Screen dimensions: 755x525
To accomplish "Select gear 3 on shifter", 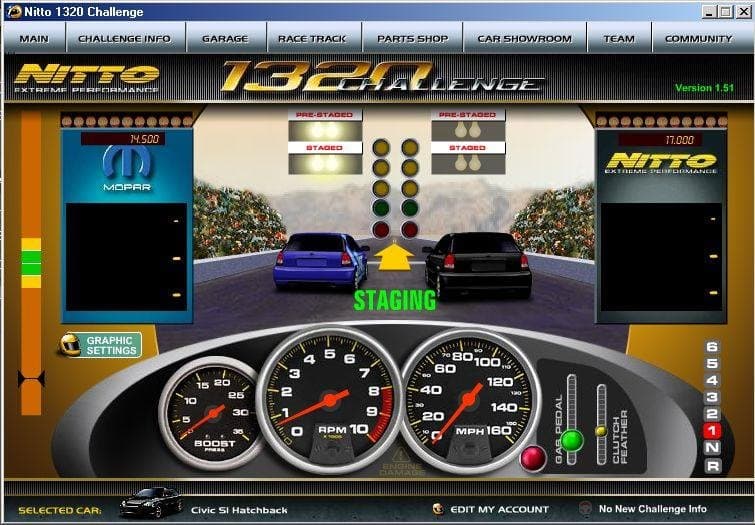I will coord(712,397).
